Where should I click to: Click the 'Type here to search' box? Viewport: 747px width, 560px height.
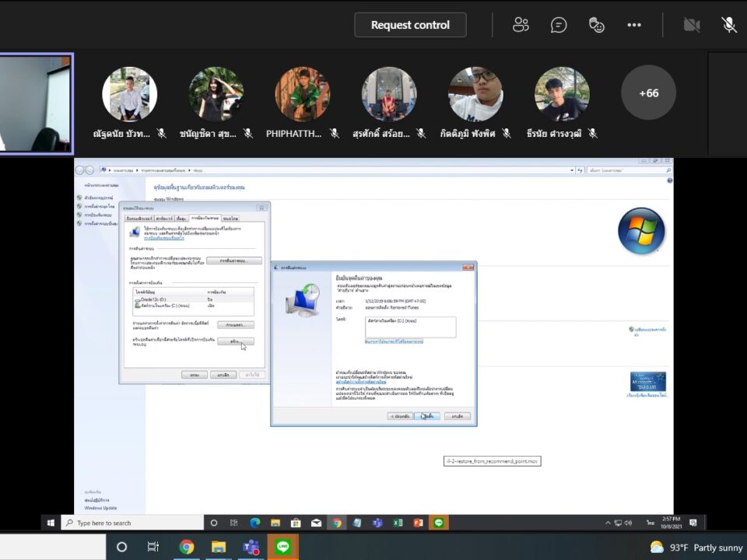pos(132,523)
